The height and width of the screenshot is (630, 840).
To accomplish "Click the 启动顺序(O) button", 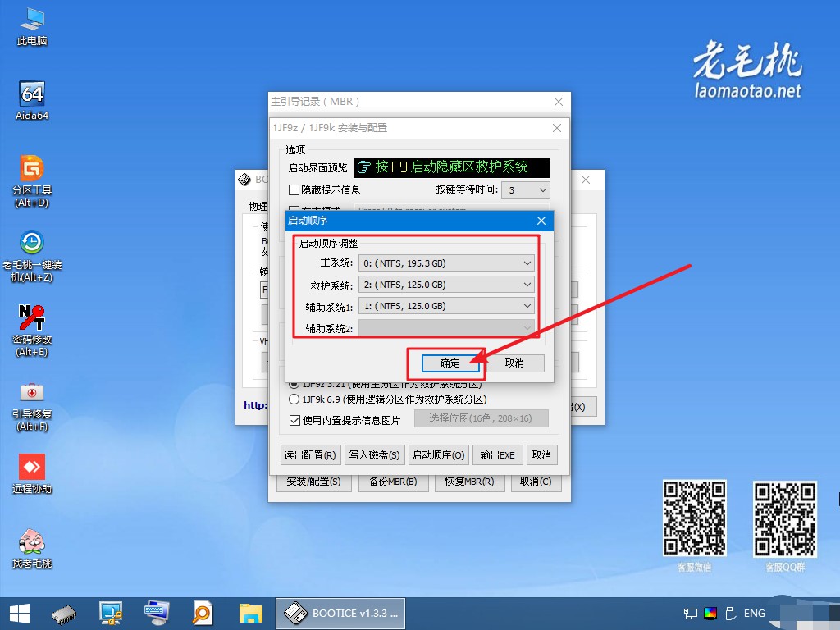I will [x=438, y=454].
